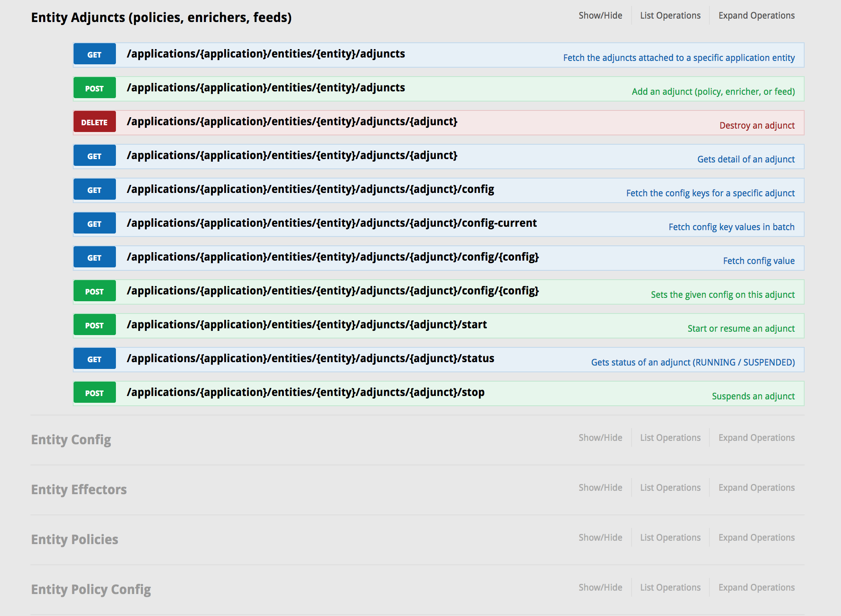Toggle Show/Hide for Entity Config section
The width and height of the screenshot is (841, 616).
pos(600,438)
